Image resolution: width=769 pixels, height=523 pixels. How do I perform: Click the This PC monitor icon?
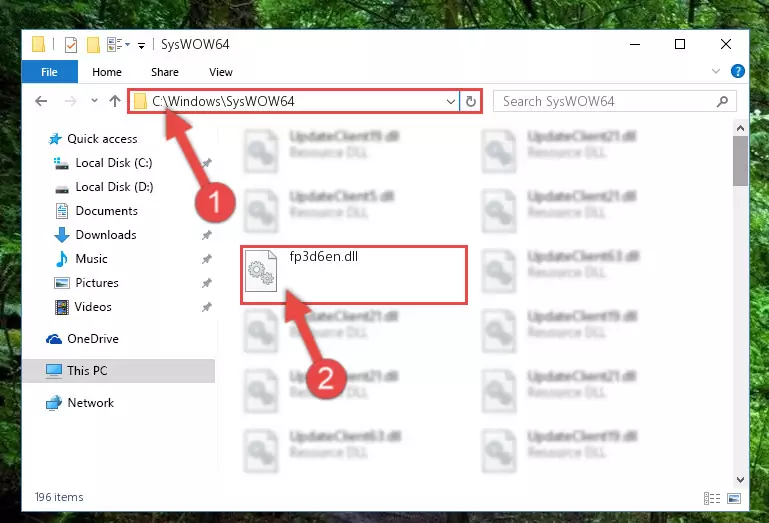[54, 371]
